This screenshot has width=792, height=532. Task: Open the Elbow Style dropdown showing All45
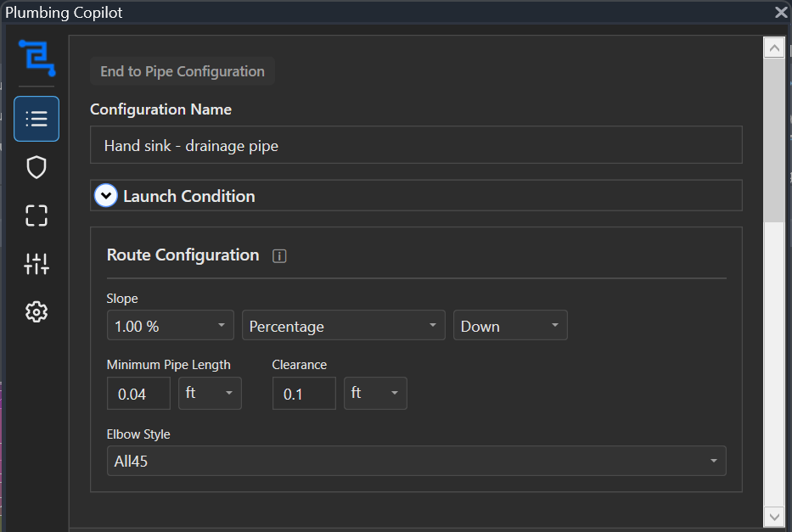(x=416, y=461)
